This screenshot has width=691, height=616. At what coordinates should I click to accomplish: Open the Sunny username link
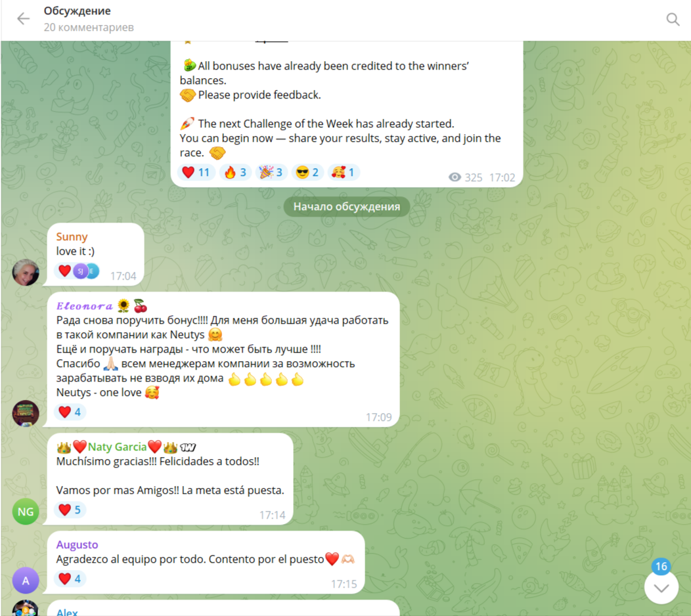(x=72, y=236)
